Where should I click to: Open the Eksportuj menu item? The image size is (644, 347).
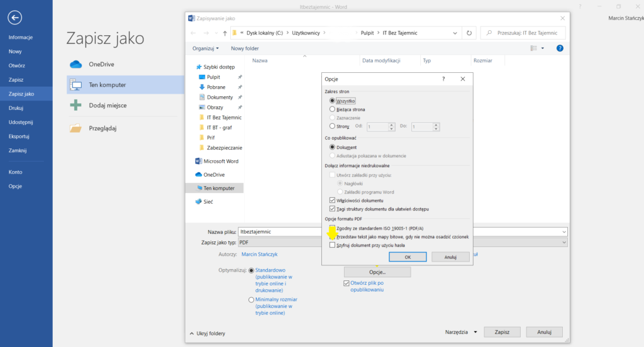pos(19,136)
